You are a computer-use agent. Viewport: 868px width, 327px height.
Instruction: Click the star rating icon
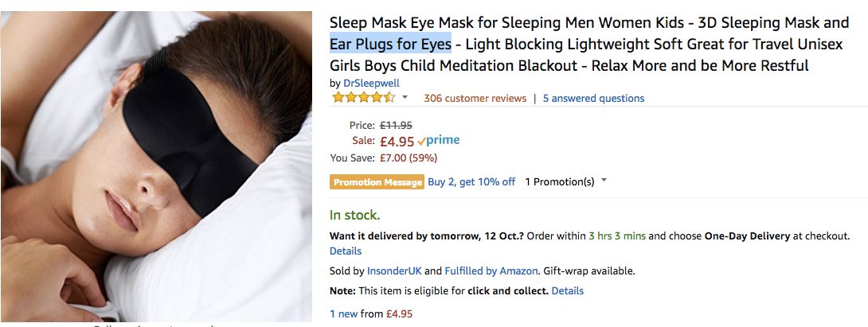tap(362, 98)
